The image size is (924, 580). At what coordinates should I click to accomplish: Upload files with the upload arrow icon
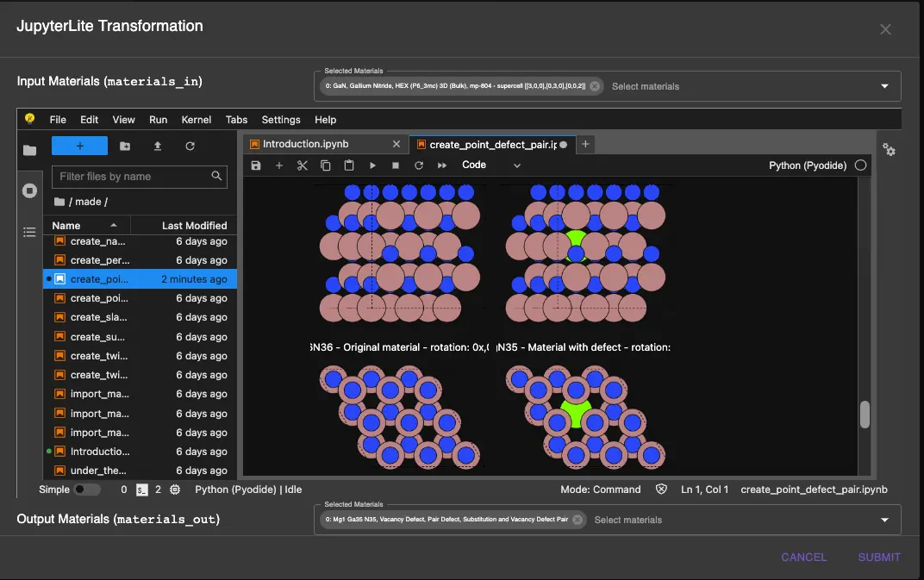(x=158, y=147)
